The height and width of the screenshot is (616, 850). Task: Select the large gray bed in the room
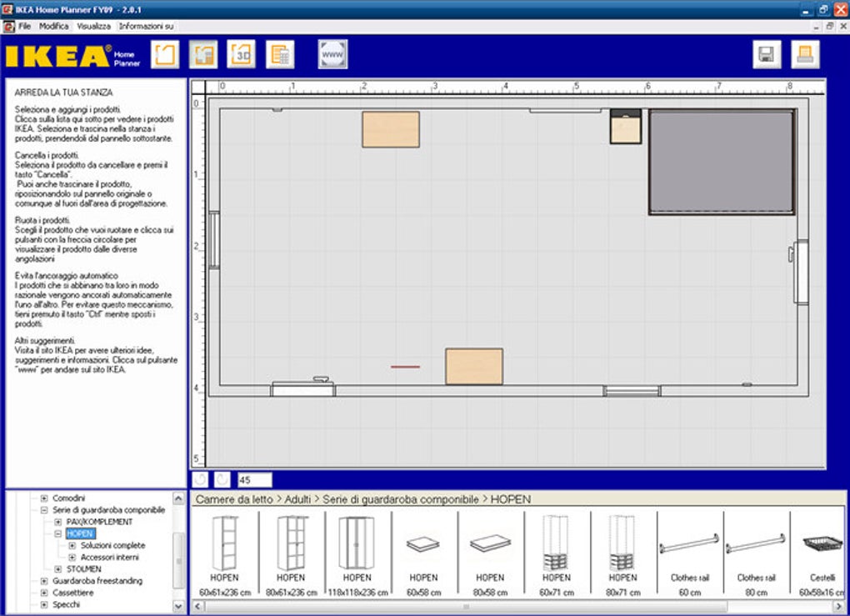[722, 163]
